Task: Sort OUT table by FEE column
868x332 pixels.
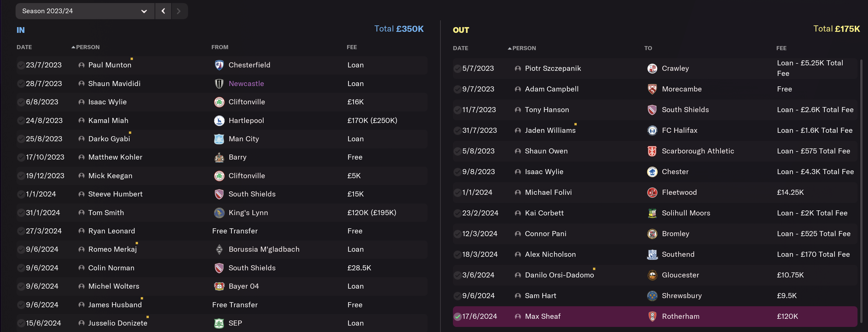Action: tap(781, 48)
